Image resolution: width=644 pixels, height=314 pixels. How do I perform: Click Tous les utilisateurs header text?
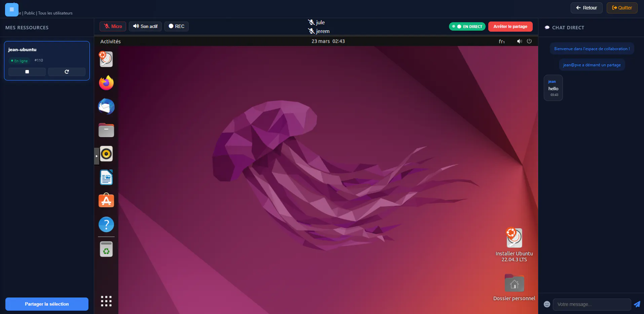click(x=55, y=13)
